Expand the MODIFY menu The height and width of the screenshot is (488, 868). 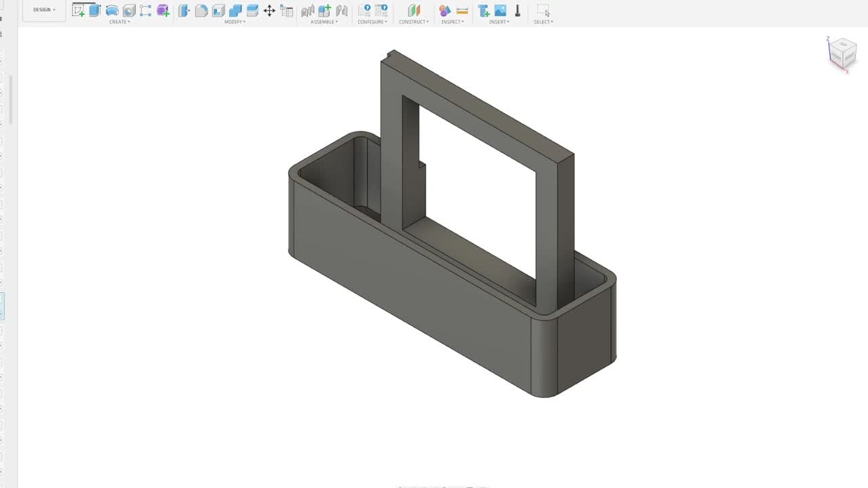[x=235, y=22]
